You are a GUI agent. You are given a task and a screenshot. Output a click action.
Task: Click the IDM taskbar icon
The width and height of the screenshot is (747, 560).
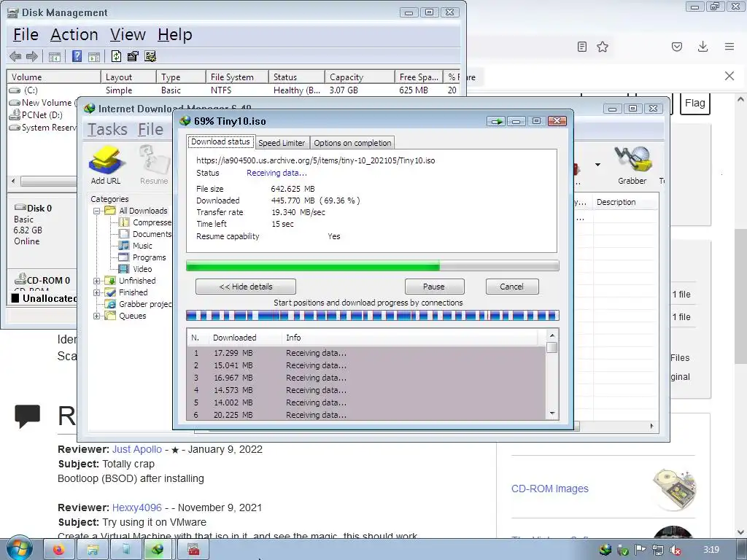pyautogui.click(x=158, y=550)
